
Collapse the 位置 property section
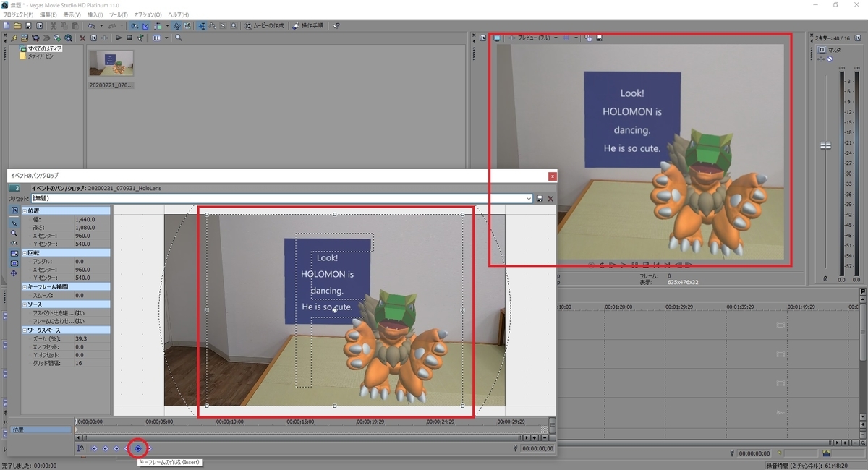(25, 211)
